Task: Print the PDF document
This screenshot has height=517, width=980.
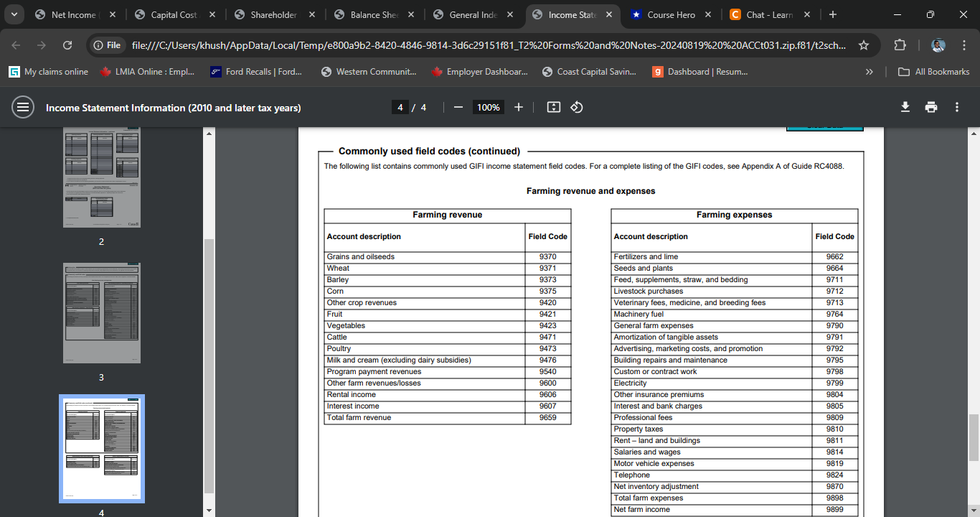Action: (x=930, y=106)
